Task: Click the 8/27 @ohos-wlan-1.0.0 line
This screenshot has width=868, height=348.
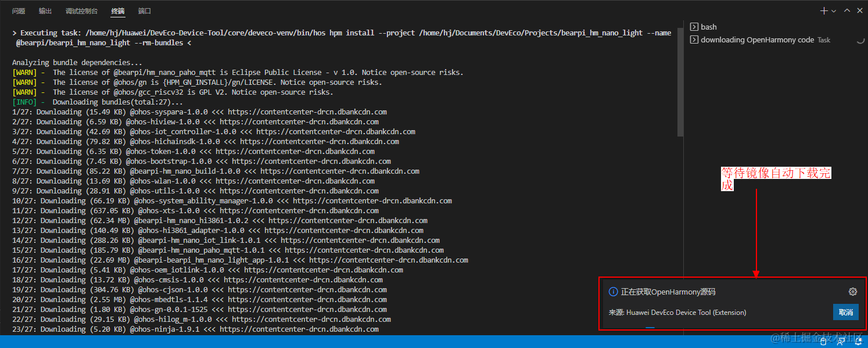Action: point(193,181)
